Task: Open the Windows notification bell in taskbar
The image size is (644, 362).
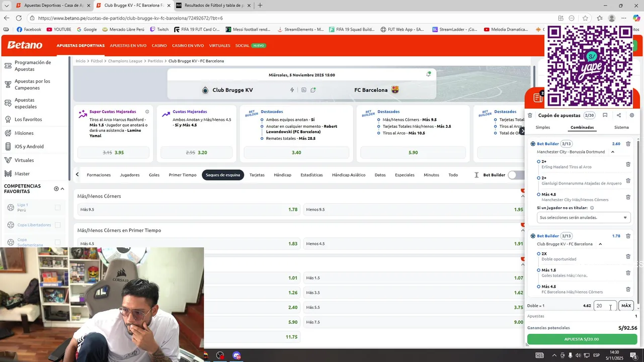Action: click(x=633, y=355)
